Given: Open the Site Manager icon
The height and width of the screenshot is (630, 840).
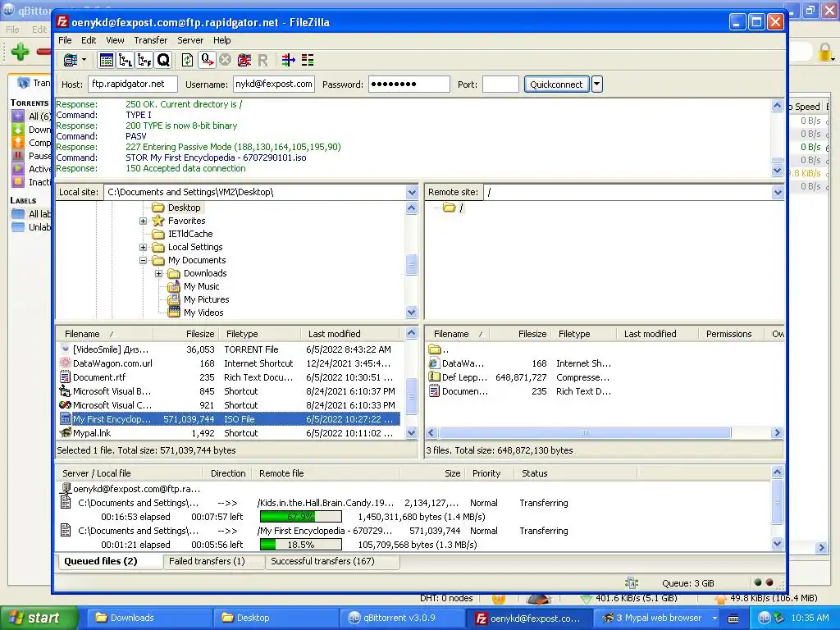Looking at the screenshot, I should click(x=71, y=60).
